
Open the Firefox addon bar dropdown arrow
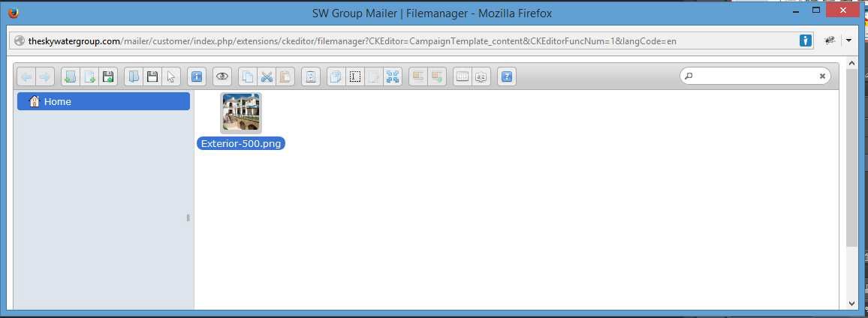pyautogui.click(x=848, y=40)
